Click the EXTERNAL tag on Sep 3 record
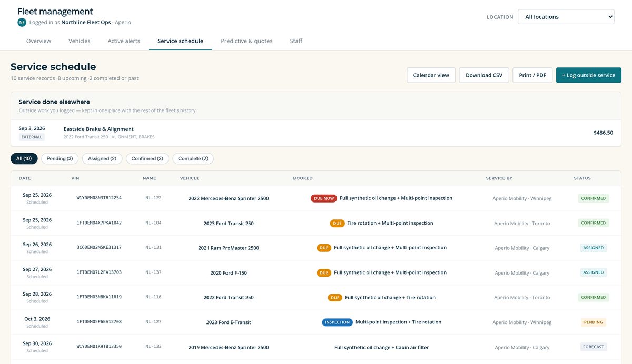The width and height of the screenshot is (632, 364). (32, 137)
